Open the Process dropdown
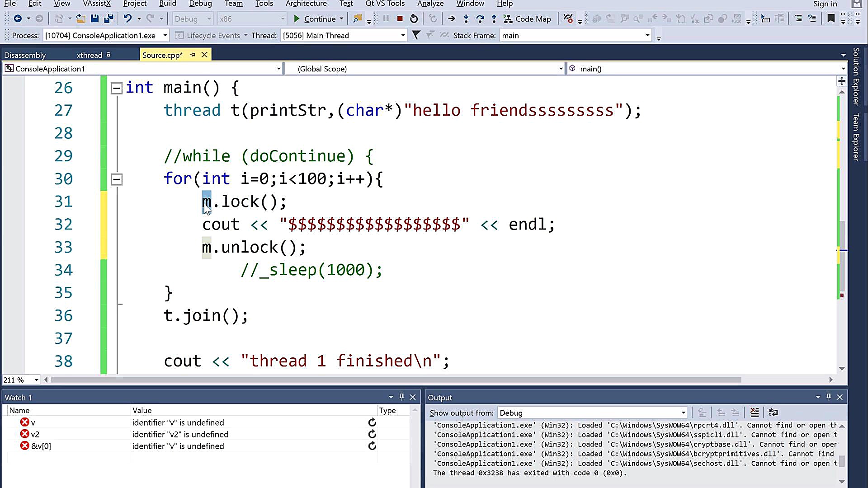This screenshot has width=868, height=488. pyautogui.click(x=165, y=35)
